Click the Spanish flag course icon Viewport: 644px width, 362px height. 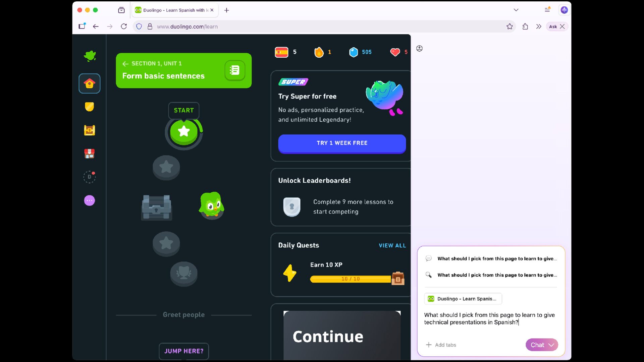coord(281,52)
